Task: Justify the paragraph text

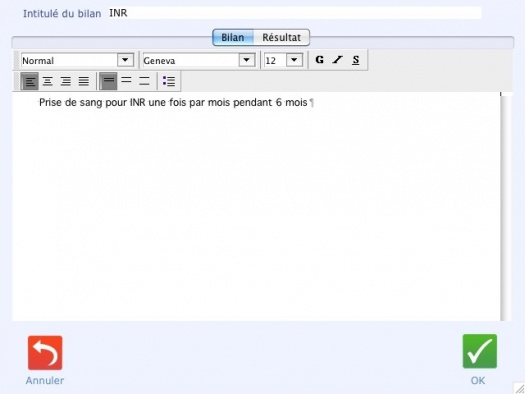Action: [84, 81]
